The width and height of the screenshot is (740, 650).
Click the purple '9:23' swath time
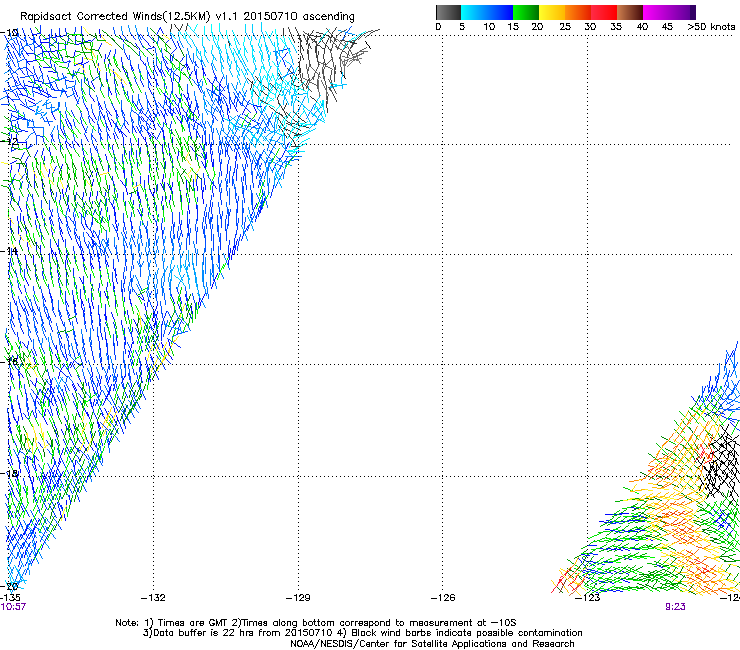tap(675, 607)
